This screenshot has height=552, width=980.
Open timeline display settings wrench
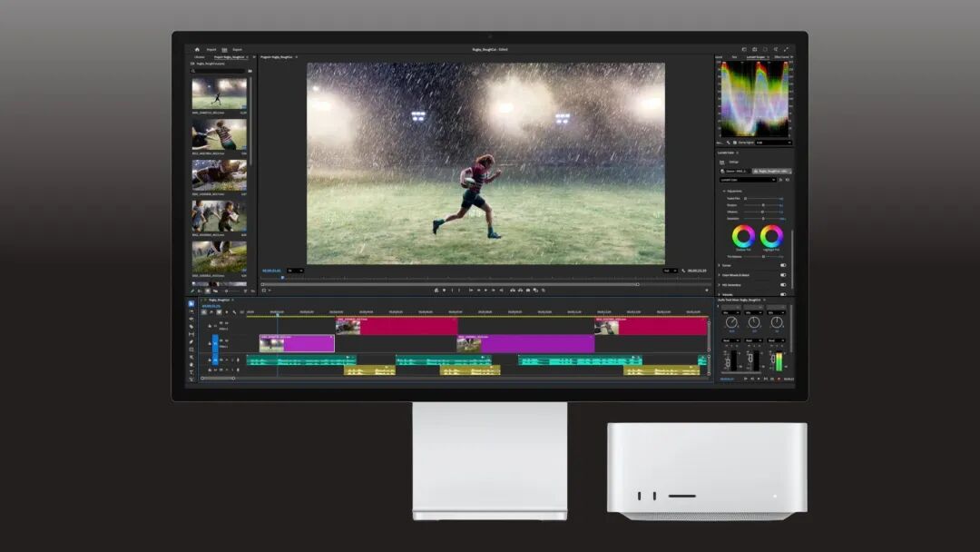[x=234, y=312]
